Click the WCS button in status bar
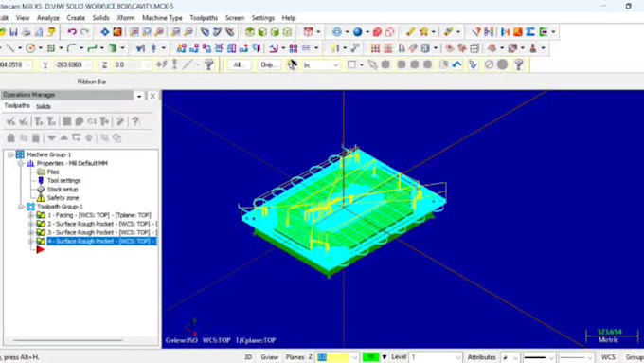 point(608,357)
